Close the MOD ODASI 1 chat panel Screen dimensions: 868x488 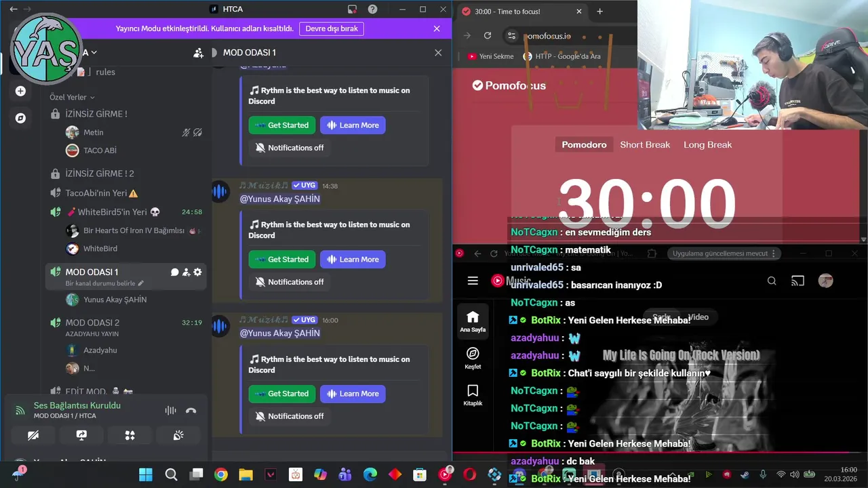click(438, 52)
